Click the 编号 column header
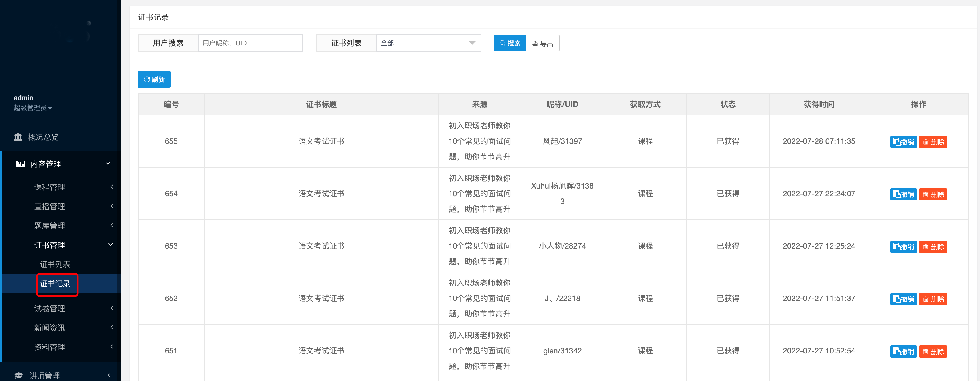The height and width of the screenshot is (381, 980). pos(171,104)
